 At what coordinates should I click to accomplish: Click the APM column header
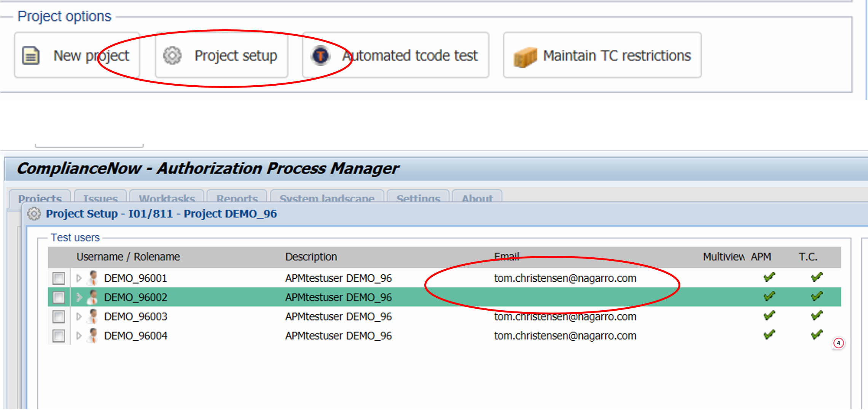click(x=761, y=257)
